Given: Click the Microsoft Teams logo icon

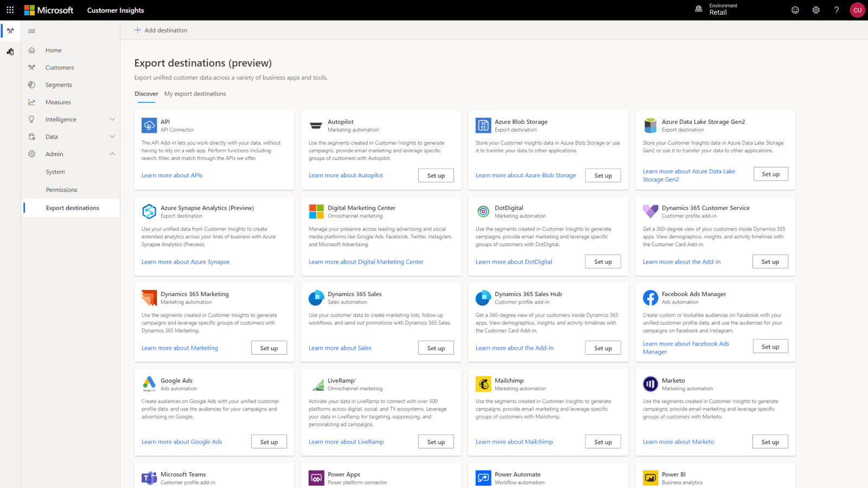Looking at the screenshot, I should coord(149,478).
